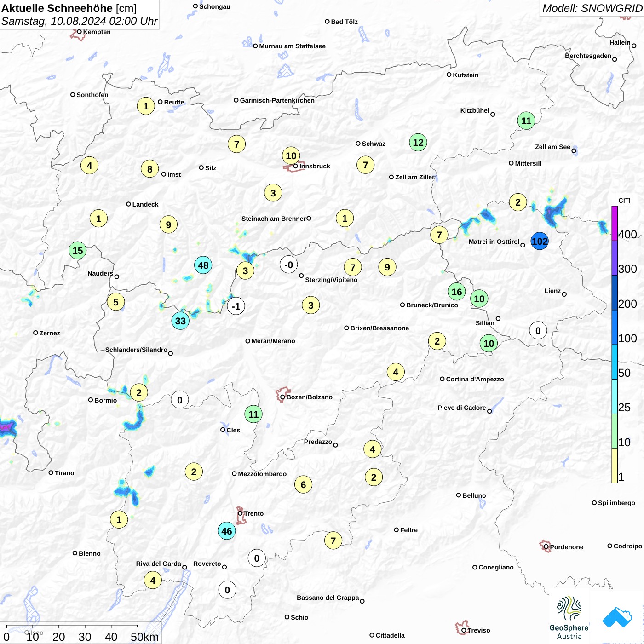Click the blue 102 snow depth marker
Image resolution: width=644 pixels, height=644 pixels.
tap(540, 241)
